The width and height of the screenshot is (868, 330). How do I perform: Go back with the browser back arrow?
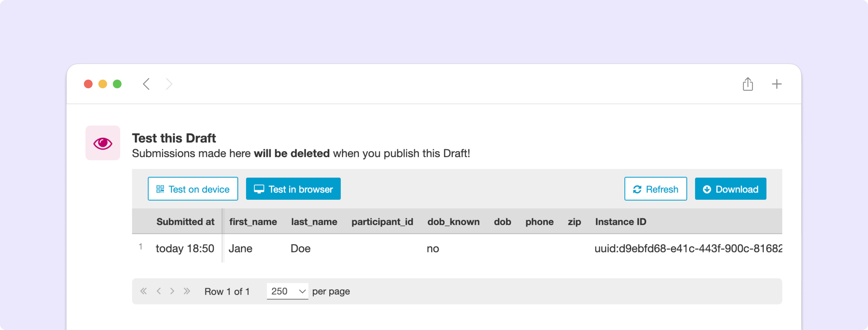[146, 84]
